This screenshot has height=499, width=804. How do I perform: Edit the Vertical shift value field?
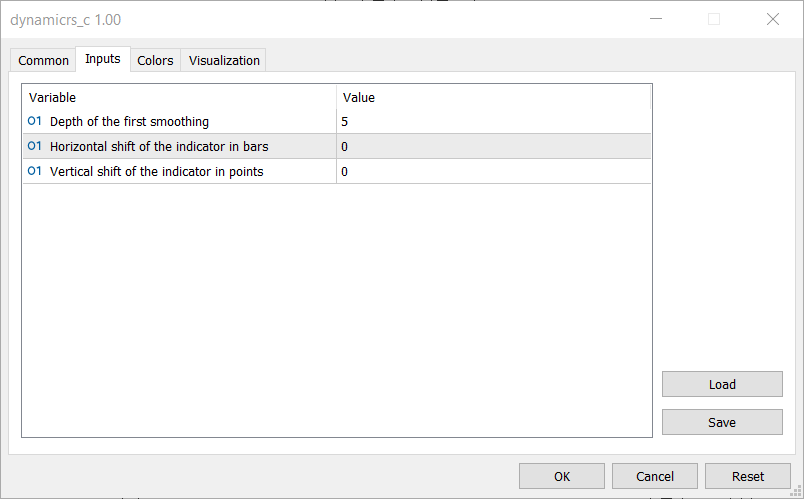(x=494, y=172)
